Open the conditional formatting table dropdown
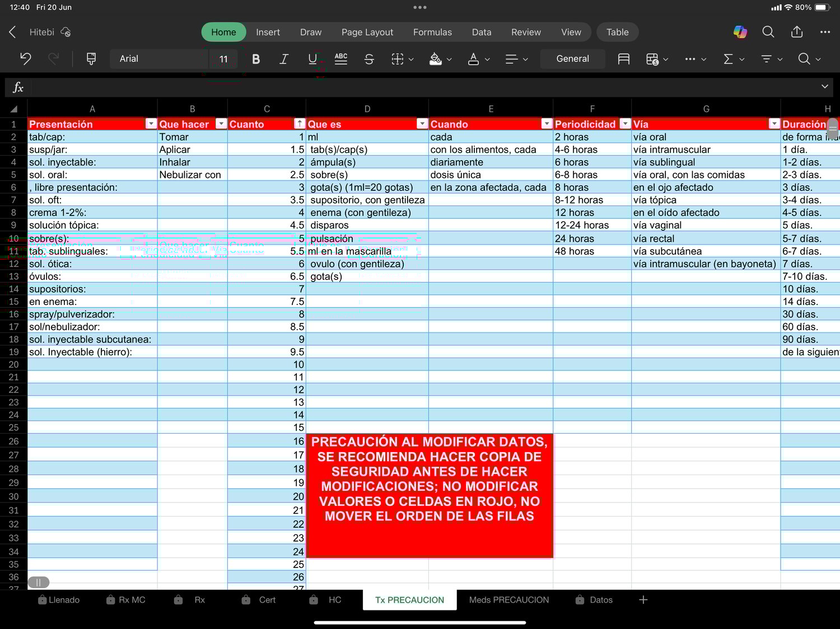Screen dimensions: 840x629 click(x=657, y=59)
